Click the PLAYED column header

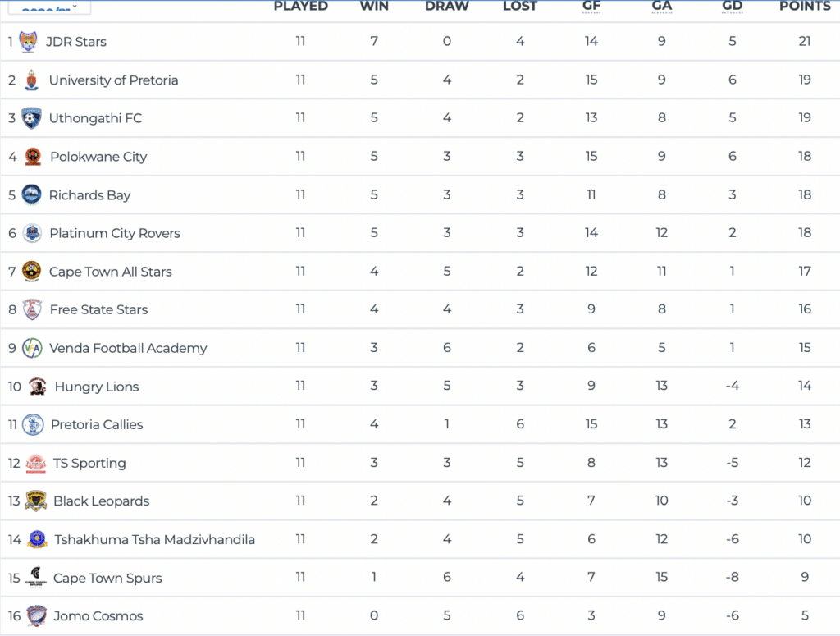pyautogui.click(x=300, y=6)
